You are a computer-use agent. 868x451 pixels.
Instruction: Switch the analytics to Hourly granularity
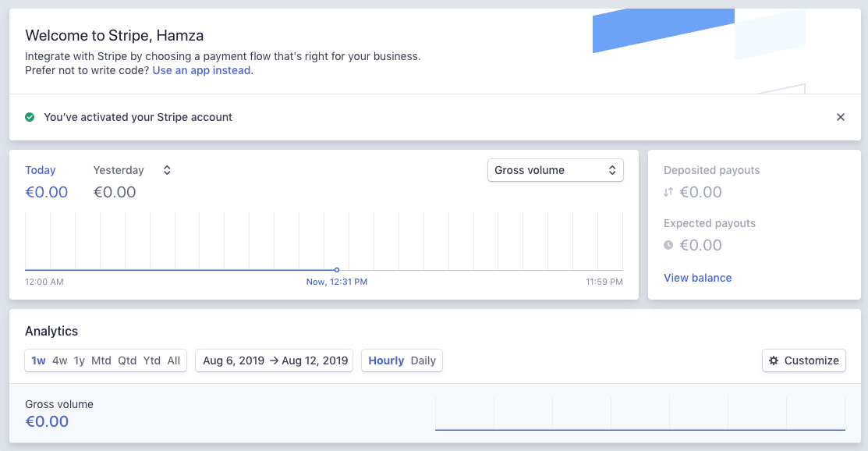386,360
